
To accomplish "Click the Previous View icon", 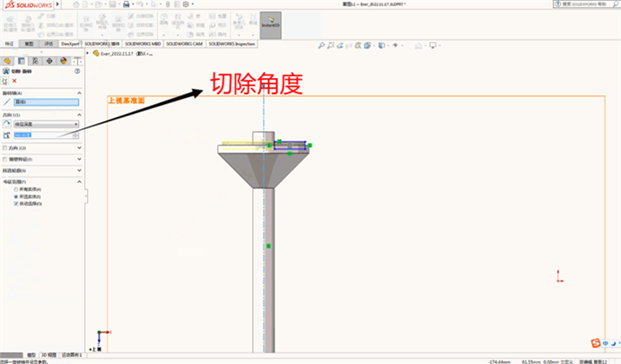I will click(x=340, y=46).
